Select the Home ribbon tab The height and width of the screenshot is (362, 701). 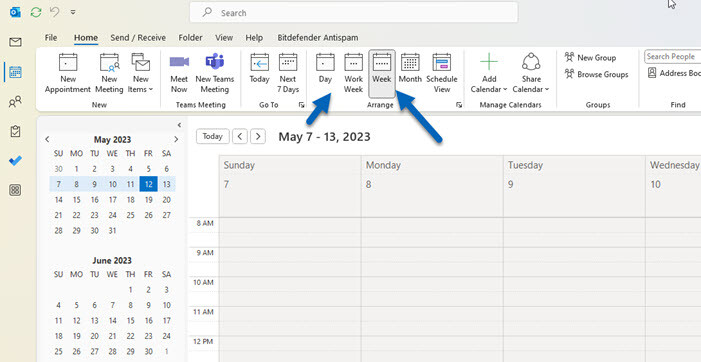click(x=86, y=38)
